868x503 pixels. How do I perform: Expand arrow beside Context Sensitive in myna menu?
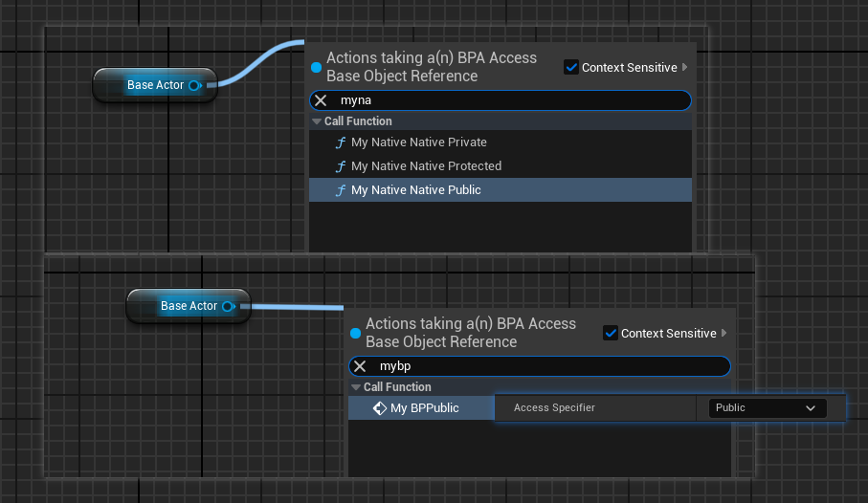click(x=684, y=67)
